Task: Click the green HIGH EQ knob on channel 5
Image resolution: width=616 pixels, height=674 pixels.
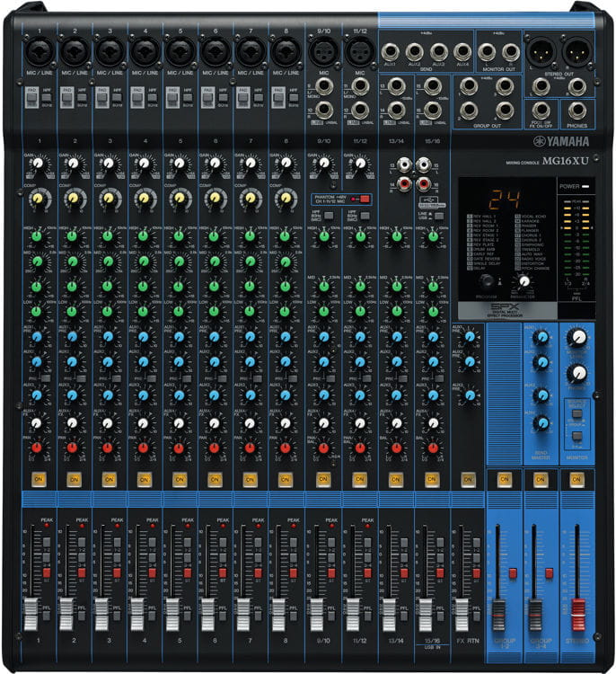Action: point(180,236)
